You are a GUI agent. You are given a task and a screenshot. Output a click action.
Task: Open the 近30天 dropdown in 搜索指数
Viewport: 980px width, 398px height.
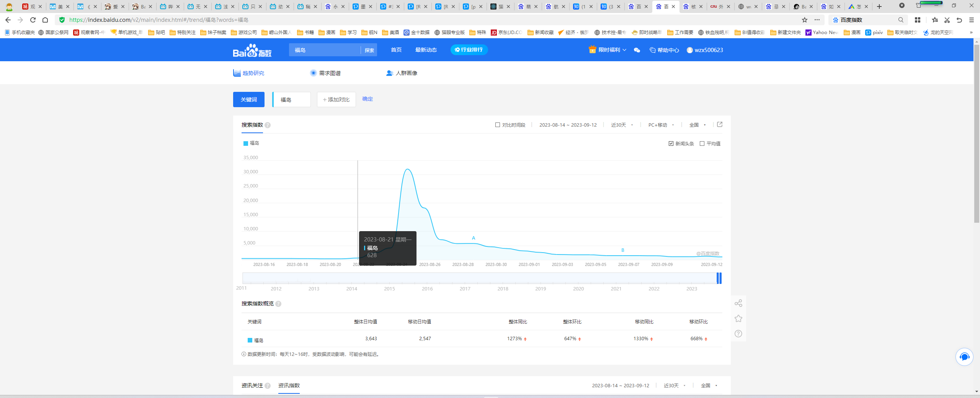point(622,125)
